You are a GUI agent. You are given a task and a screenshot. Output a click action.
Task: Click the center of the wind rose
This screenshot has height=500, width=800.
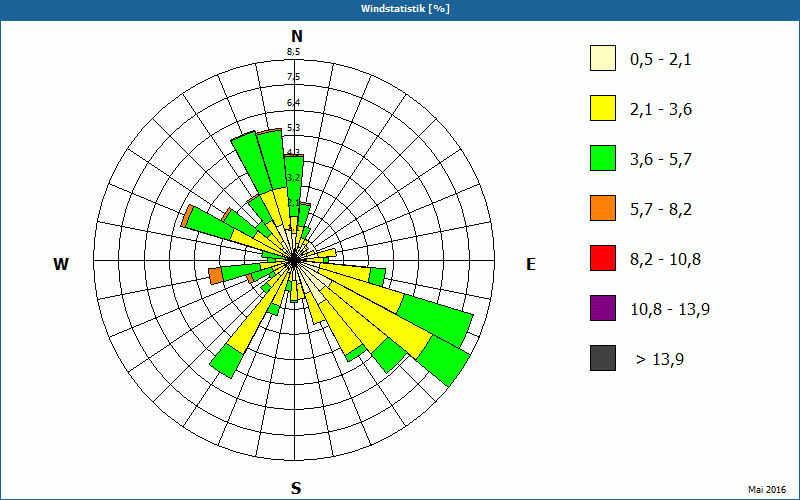pos(294,260)
